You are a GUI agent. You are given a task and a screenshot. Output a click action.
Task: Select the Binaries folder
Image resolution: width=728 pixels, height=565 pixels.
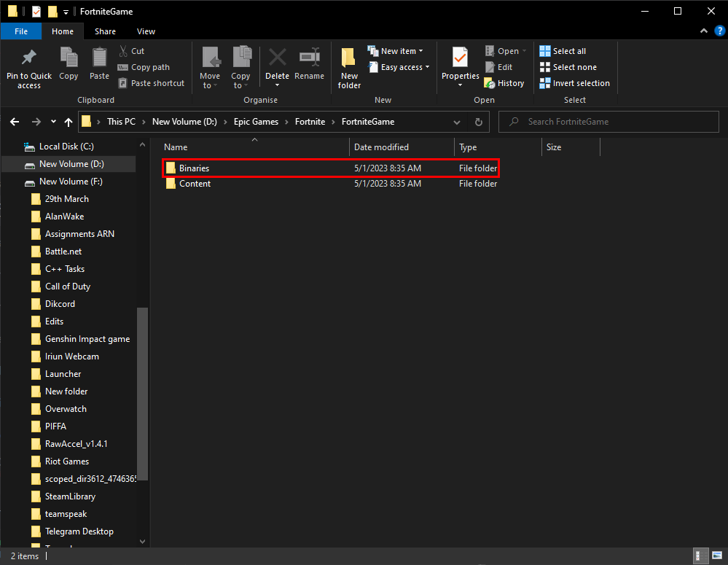pos(331,168)
